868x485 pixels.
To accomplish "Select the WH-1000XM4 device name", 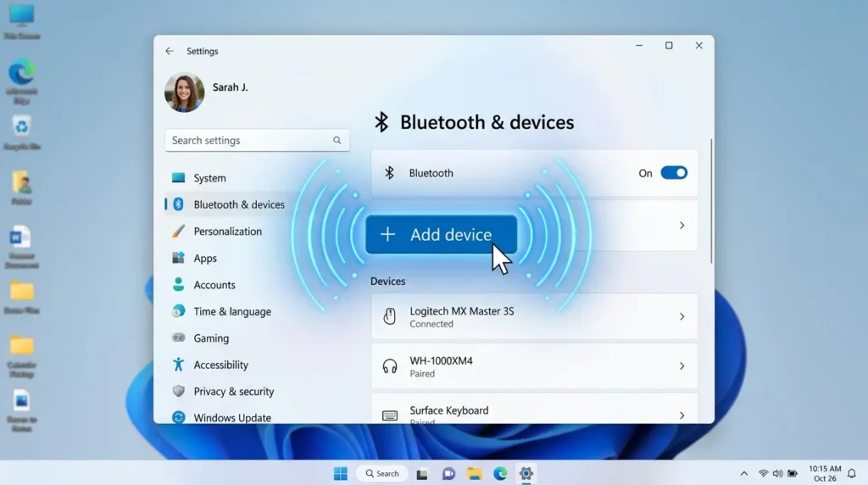I will [x=441, y=360].
